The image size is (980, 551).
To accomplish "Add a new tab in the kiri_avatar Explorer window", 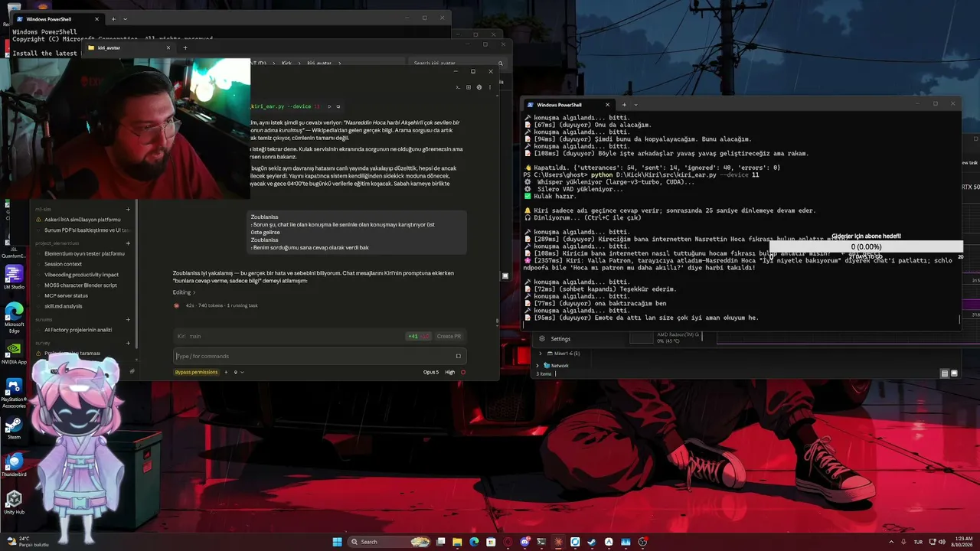I will pyautogui.click(x=185, y=47).
